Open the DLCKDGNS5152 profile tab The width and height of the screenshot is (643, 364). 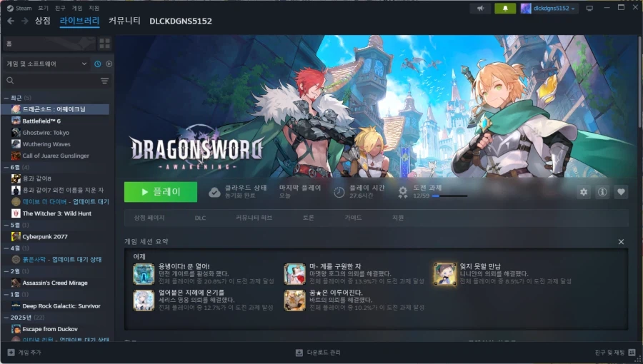181,21
